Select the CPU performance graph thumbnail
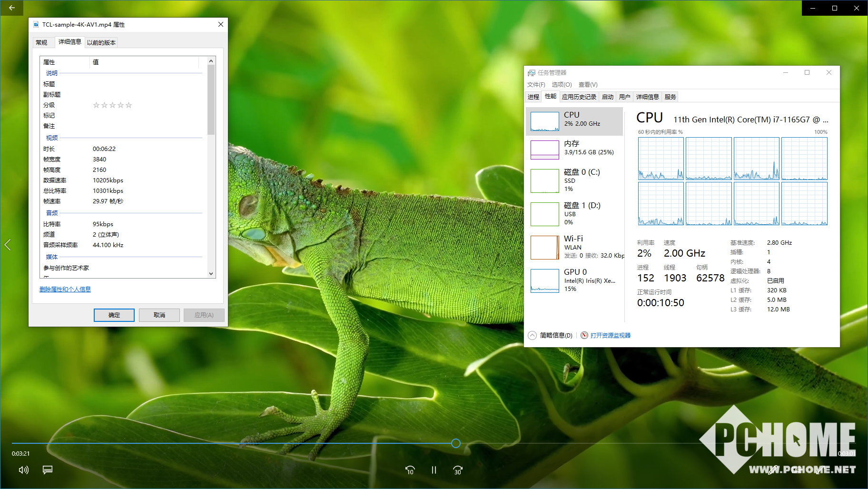 [x=545, y=121]
